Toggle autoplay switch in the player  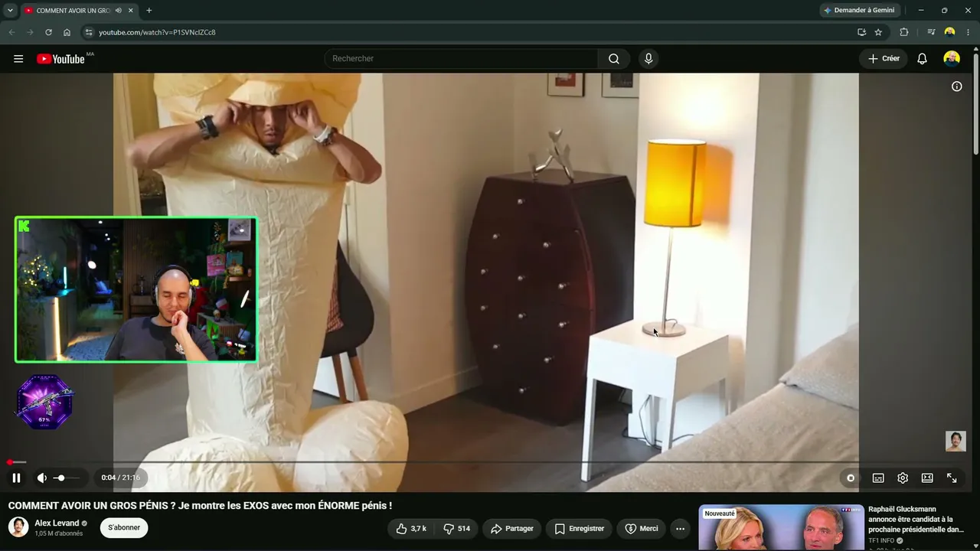(x=851, y=478)
